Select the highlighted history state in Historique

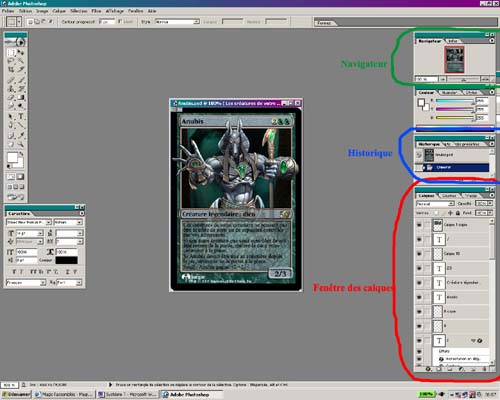(453, 167)
